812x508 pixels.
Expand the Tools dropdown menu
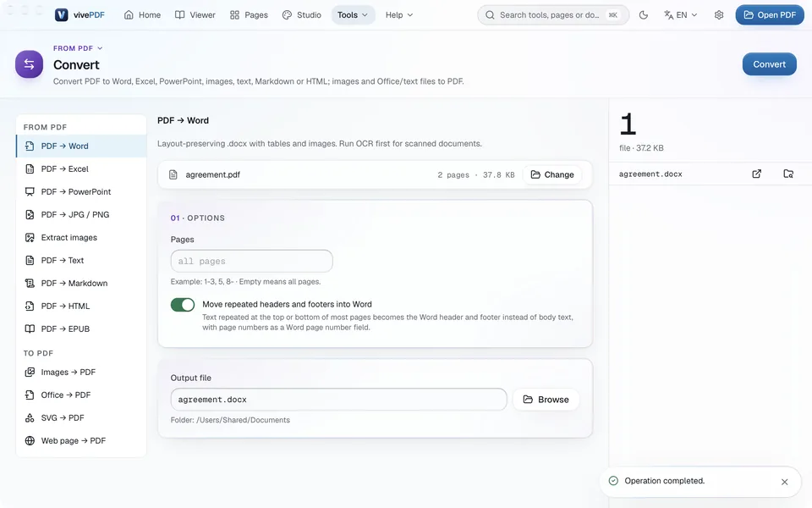click(353, 15)
